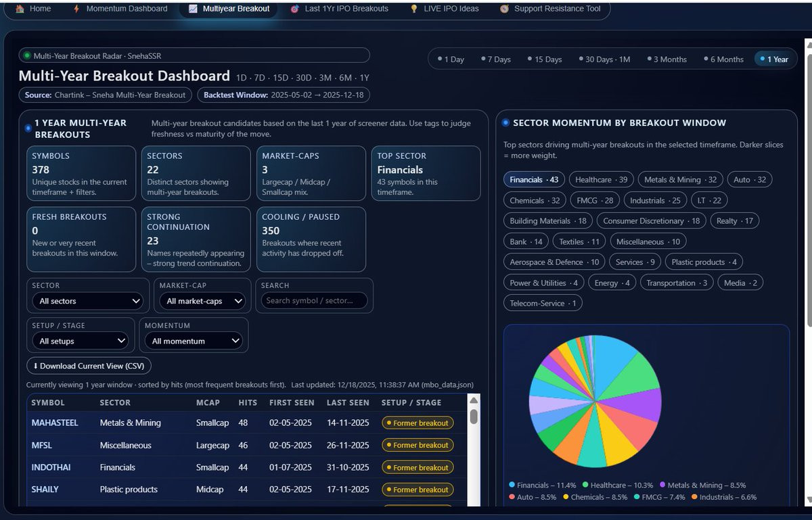Click the Home house icon in the nav bar

click(x=20, y=9)
